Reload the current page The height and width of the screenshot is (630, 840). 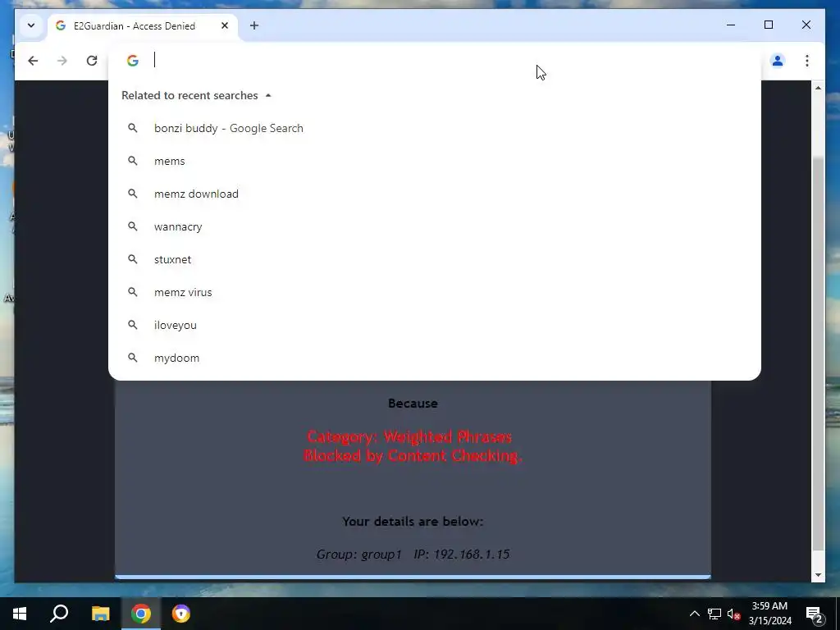click(92, 61)
